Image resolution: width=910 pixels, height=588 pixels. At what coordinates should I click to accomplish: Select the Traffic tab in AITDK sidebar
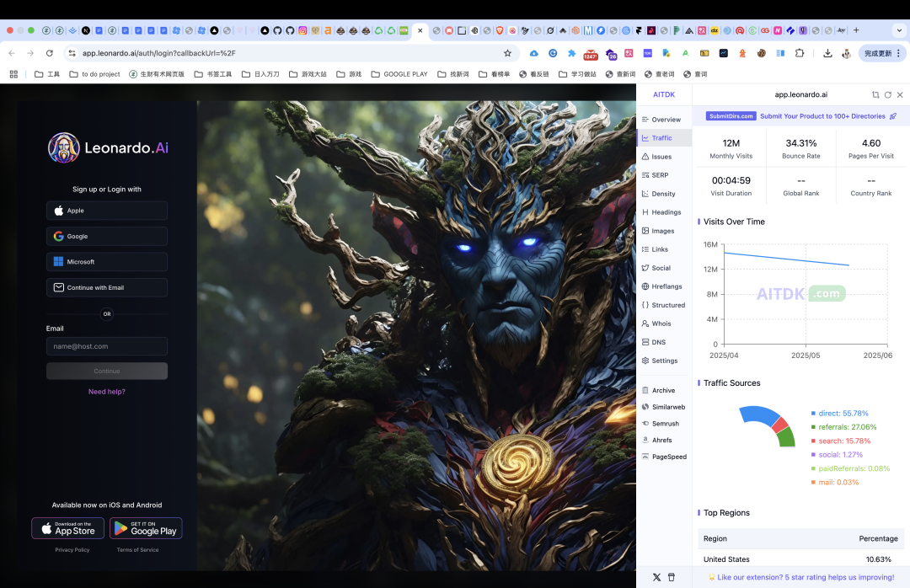[x=665, y=138]
